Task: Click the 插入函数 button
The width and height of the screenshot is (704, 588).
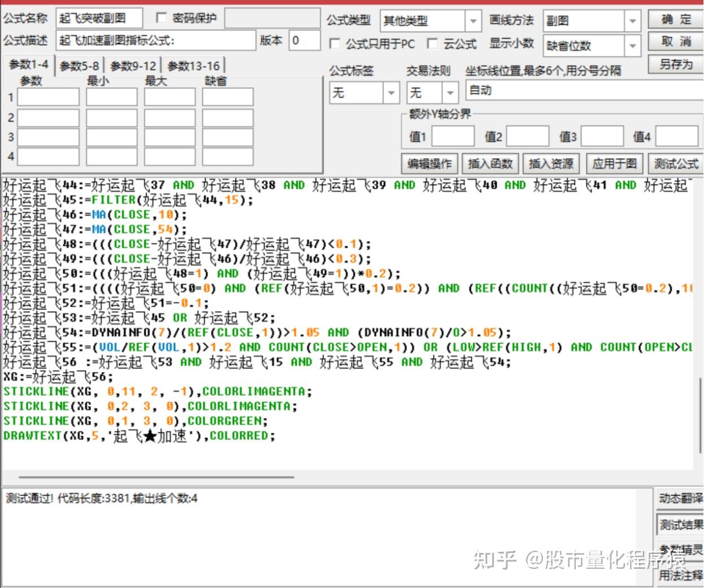Action: [490, 164]
